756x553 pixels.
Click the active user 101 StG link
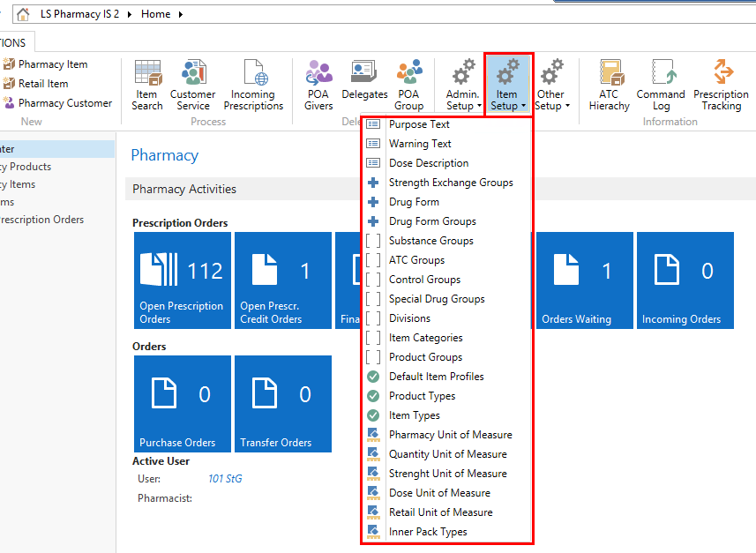click(x=225, y=479)
